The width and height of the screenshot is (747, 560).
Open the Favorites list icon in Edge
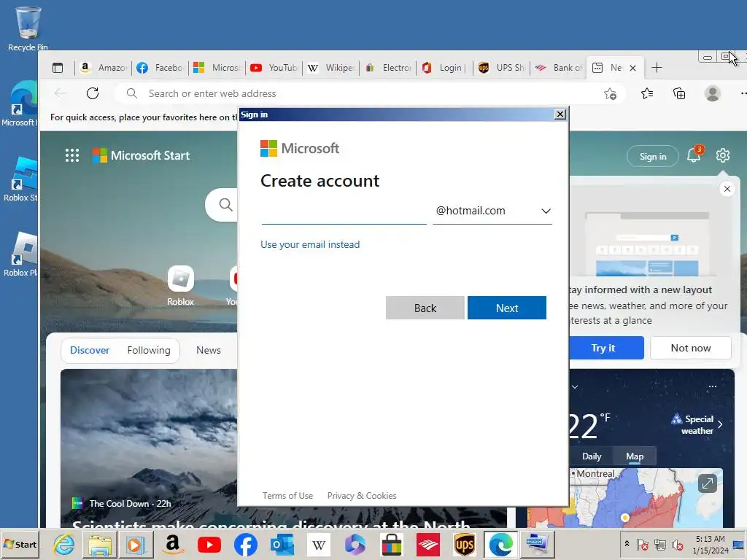(647, 93)
